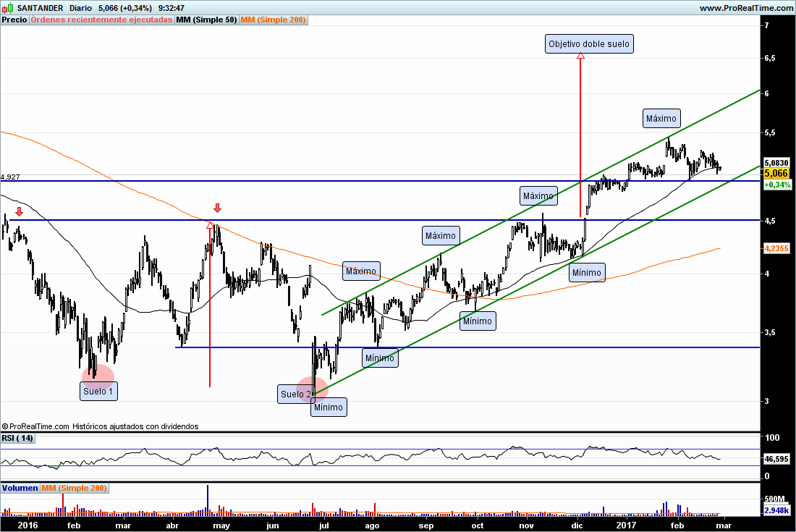
Task: Select the SANTANDER instrument name
Action: coord(40,8)
